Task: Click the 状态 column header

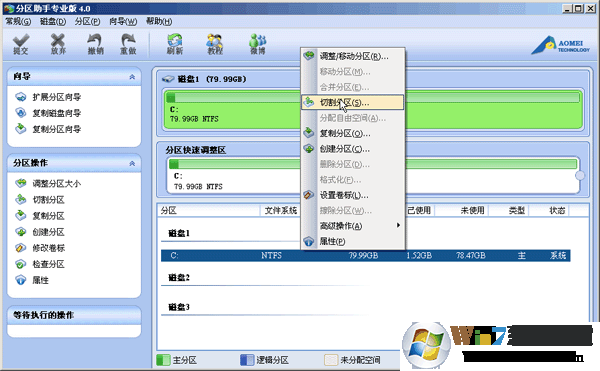Action: coord(557,210)
